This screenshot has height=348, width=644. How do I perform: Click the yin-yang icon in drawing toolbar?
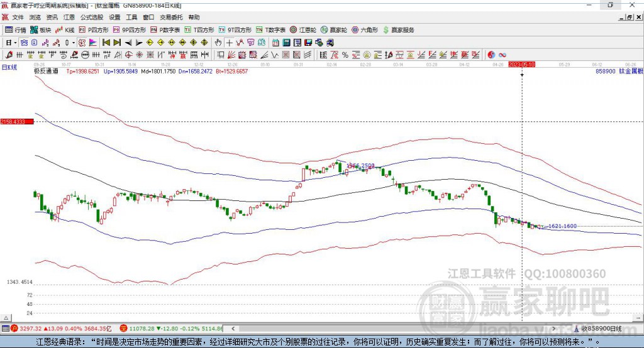[x=491, y=55]
